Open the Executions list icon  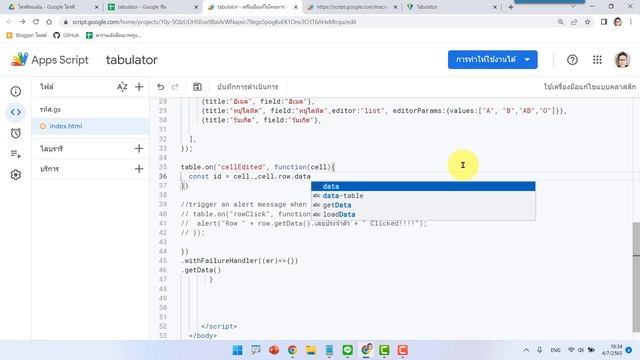(16, 154)
